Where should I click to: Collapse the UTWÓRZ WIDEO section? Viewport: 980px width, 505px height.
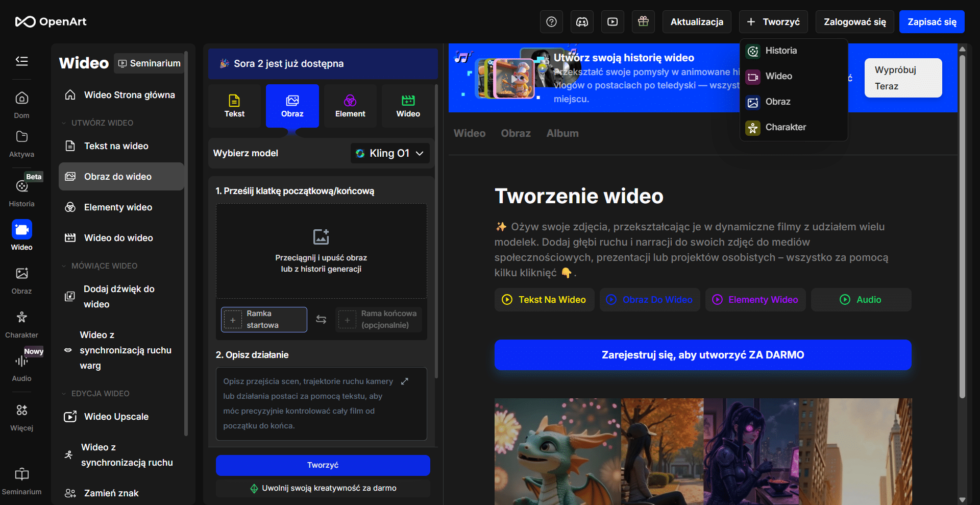[x=64, y=123]
